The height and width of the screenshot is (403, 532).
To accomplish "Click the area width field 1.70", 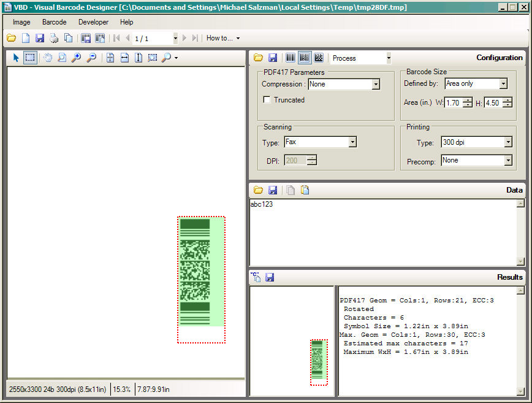I will click(454, 102).
